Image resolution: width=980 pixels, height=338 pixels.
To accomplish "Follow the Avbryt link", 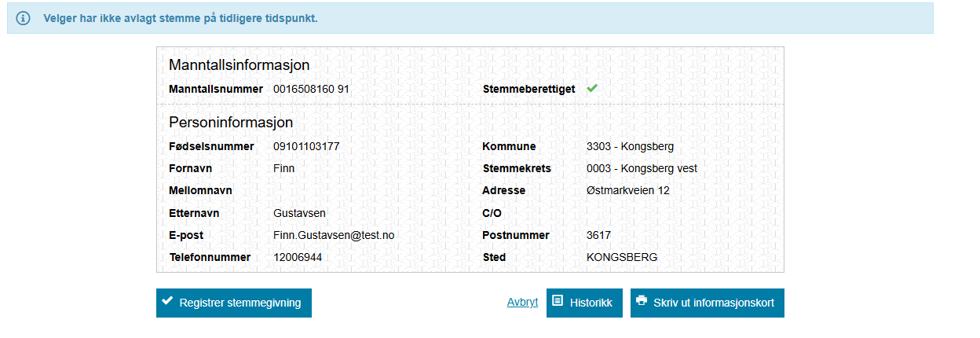I will 522,302.
